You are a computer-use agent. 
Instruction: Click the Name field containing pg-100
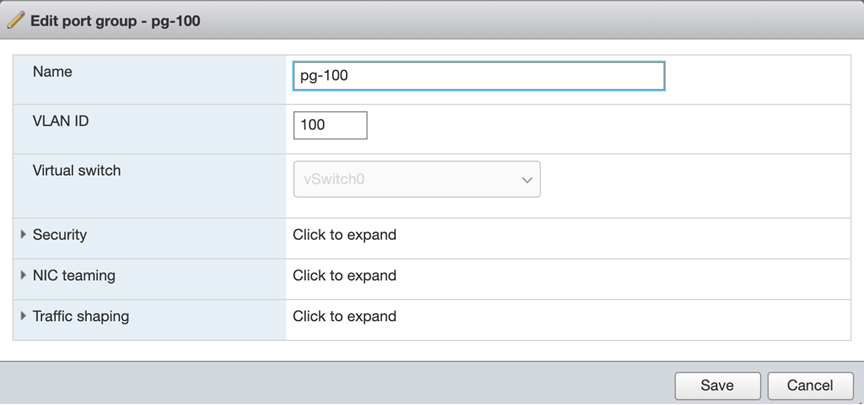478,76
